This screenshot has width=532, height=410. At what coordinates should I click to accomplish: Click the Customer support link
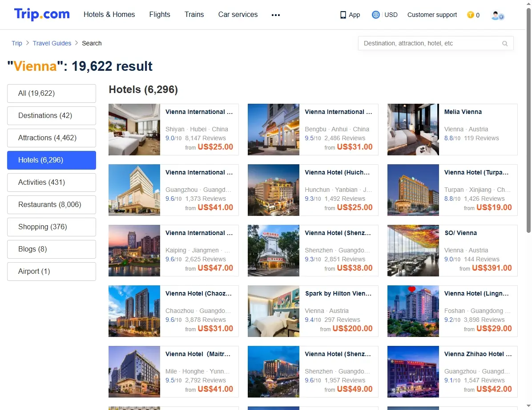point(432,15)
